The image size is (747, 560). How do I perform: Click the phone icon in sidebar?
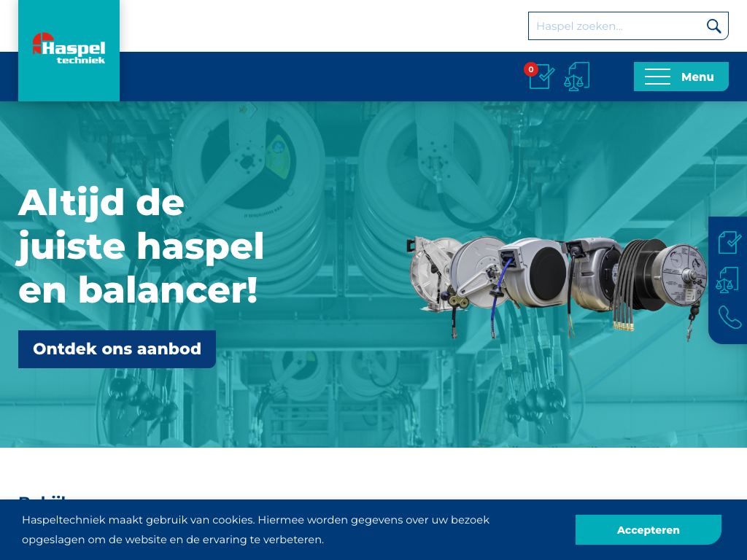729,317
